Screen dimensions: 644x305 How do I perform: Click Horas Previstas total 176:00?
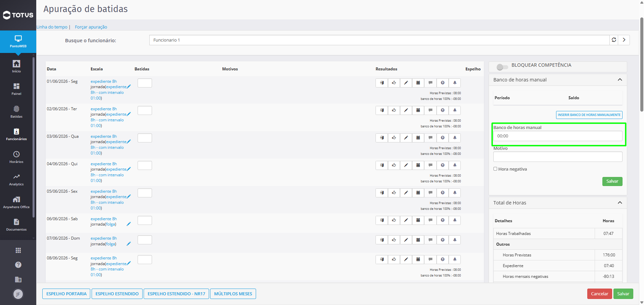(x=609, y=255)
